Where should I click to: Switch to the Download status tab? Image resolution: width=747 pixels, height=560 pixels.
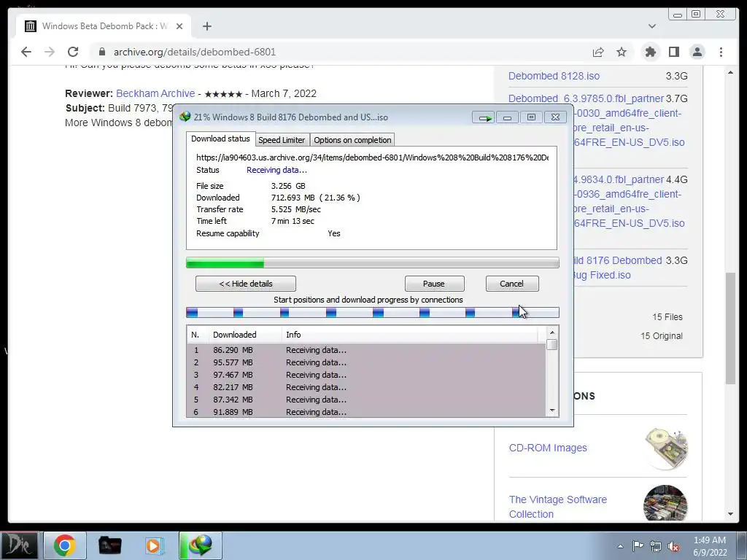[x=220, y=139]
